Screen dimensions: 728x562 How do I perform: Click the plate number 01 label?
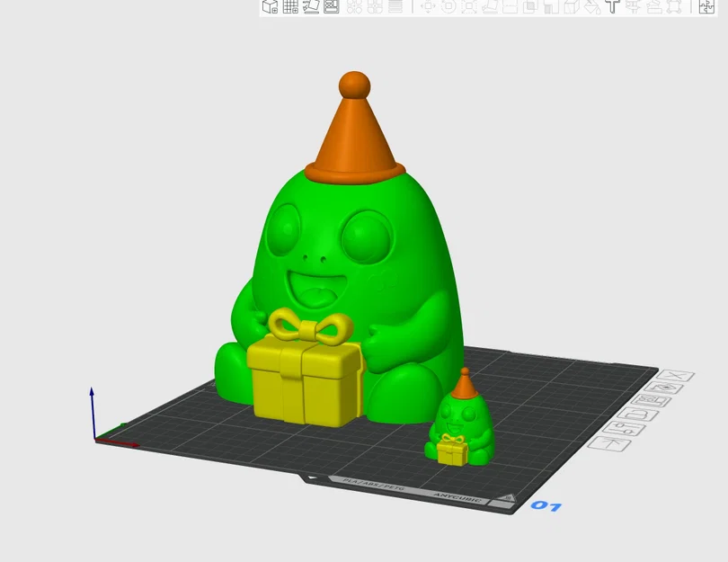546,505
